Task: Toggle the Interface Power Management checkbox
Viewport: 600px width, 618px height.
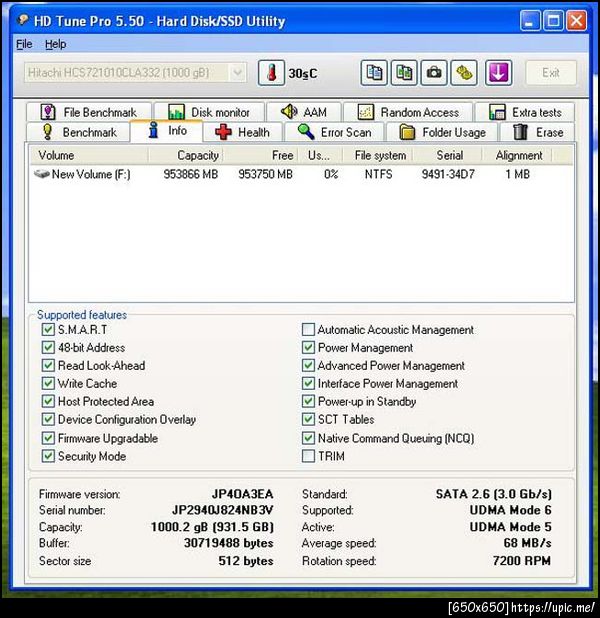Action: (x=308, y=383)
